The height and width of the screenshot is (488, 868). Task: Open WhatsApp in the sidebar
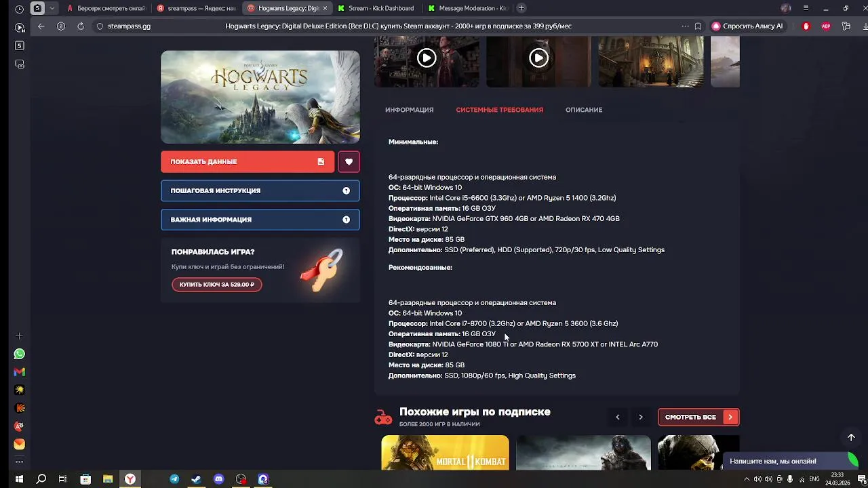pos(19,354)
